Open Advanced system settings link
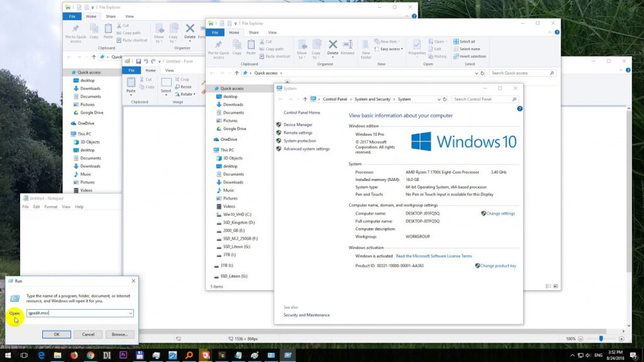644x362 pixels. click(x=306, y=149)
